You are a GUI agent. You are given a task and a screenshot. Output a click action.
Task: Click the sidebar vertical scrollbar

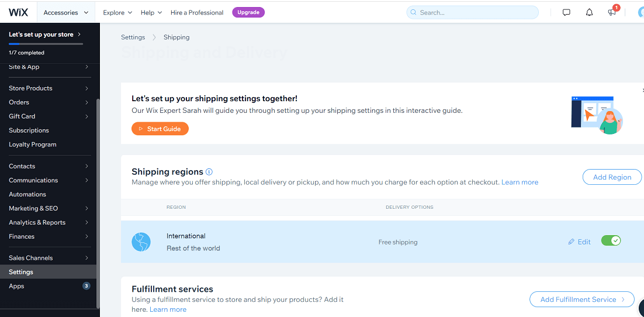98,203
